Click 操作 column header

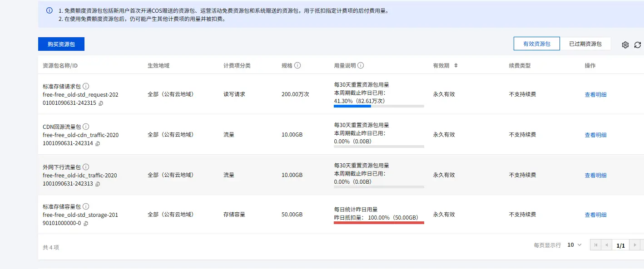point(590,65)
